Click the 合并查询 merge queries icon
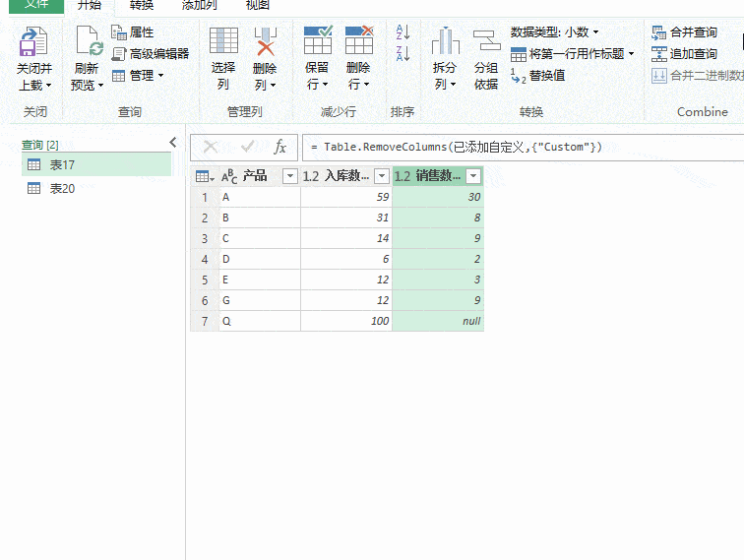The width and height of the screenshot is (744, 560). (658, 32)
